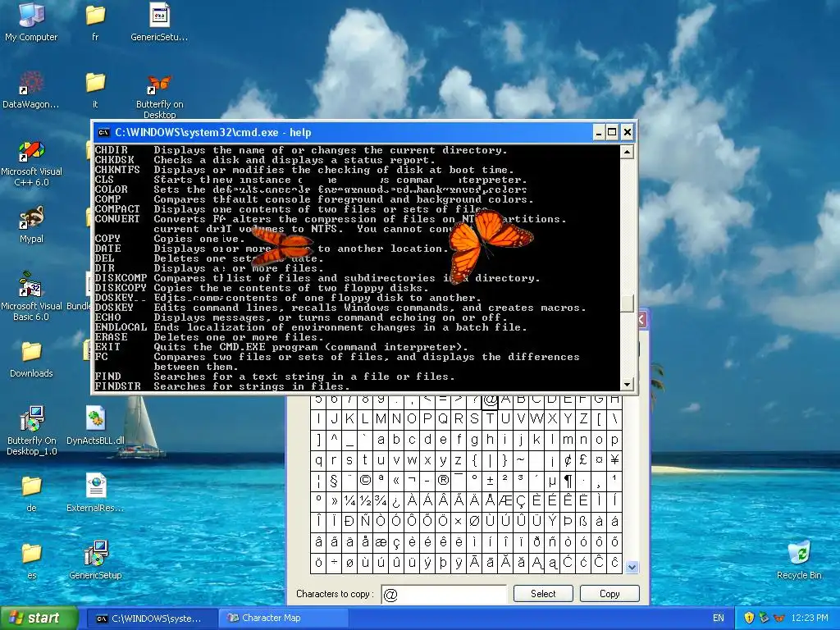Open ExternalRes... file icon
The width and height of the screenshot is (840, 630).
(95, 493)
